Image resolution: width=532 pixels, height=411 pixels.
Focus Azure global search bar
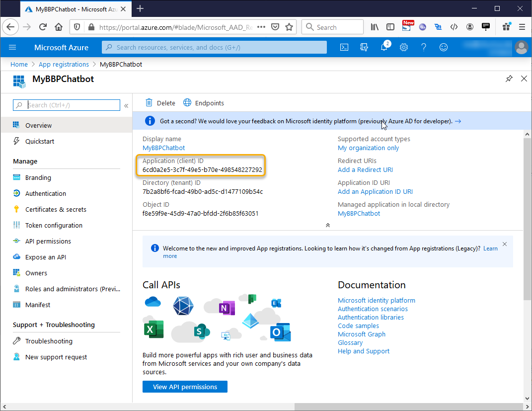coord(214,47)
